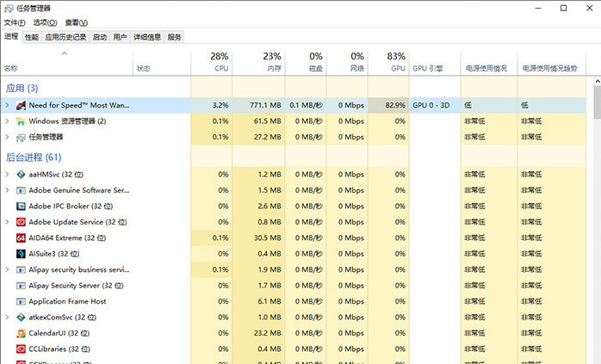Click the 任务管理器 process icon
601x364 pixels.
(21, 137)
